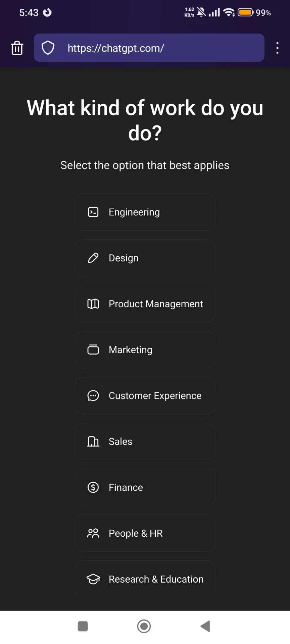Select the Product Management option
This screenshot has height=644, width=290.
[145, 304]
